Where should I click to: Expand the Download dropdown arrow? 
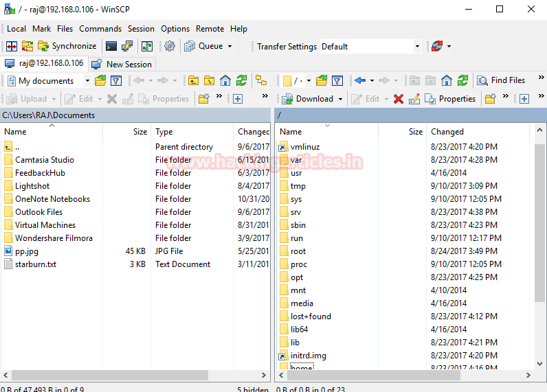[340, 99]
